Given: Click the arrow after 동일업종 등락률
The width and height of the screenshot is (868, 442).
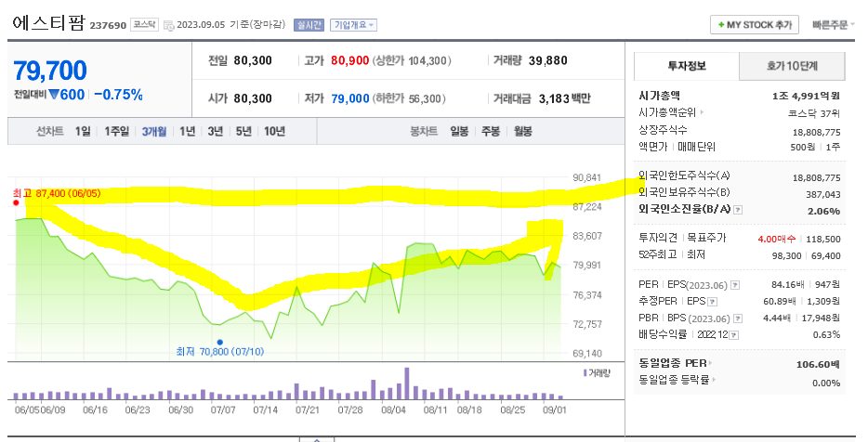Looking at the screenshot, I should point(714,380).
